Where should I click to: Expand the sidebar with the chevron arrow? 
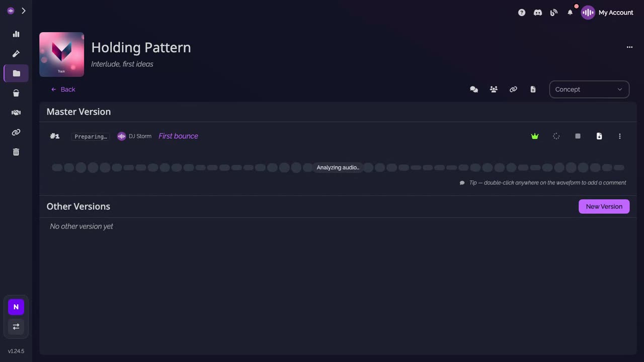24,11
